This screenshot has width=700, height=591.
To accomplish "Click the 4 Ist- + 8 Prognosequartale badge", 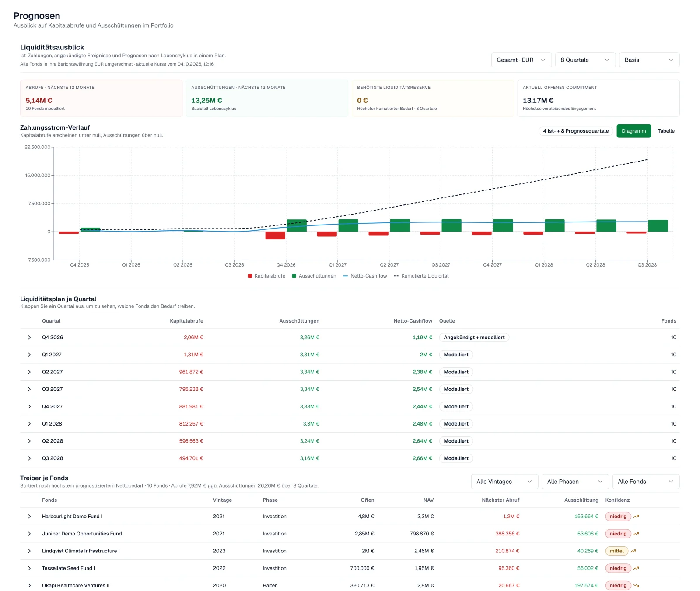I will tap(576, 131).
